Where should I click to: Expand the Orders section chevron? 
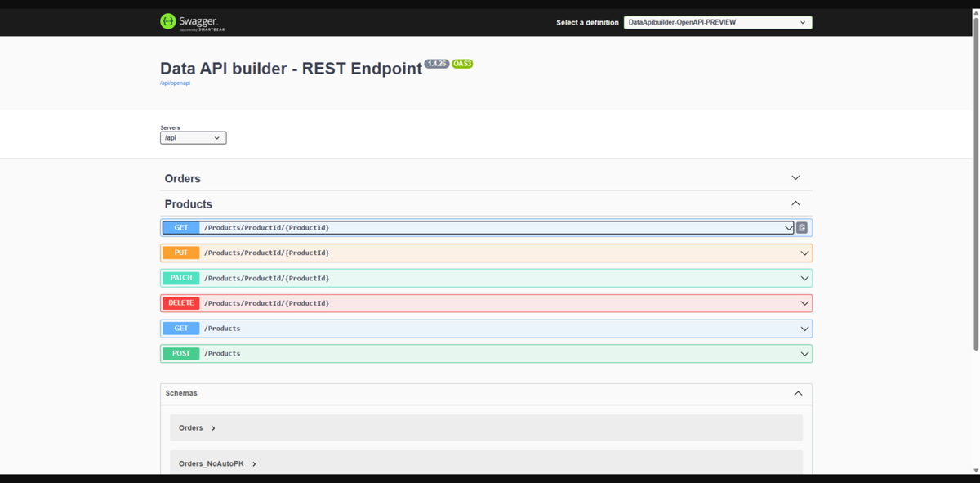pos(795,178)
